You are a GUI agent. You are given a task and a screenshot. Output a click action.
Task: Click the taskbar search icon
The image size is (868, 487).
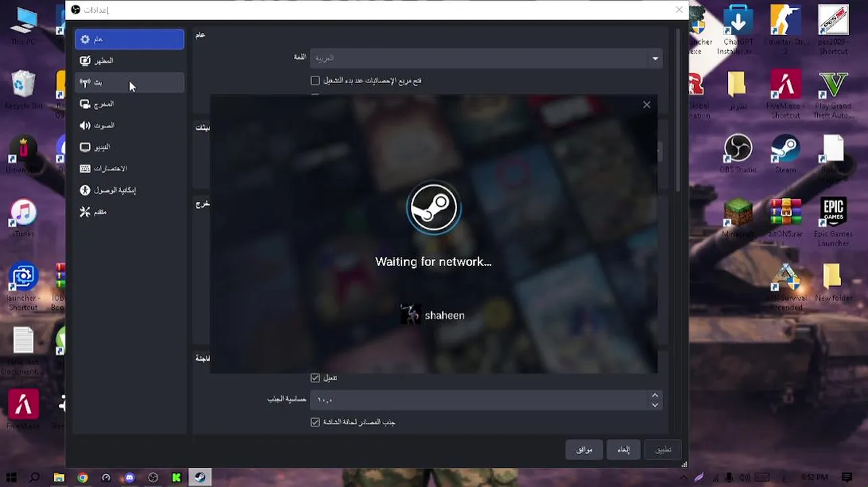[x=35, y=478]
